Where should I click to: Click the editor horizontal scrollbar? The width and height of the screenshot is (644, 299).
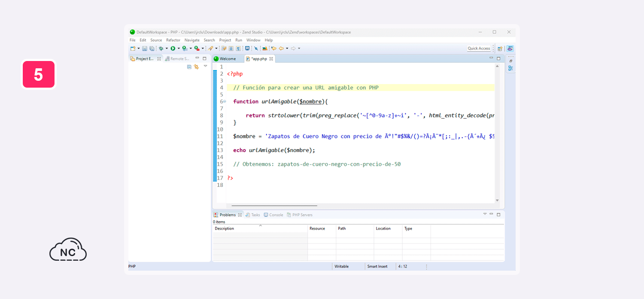pos(274,206)
